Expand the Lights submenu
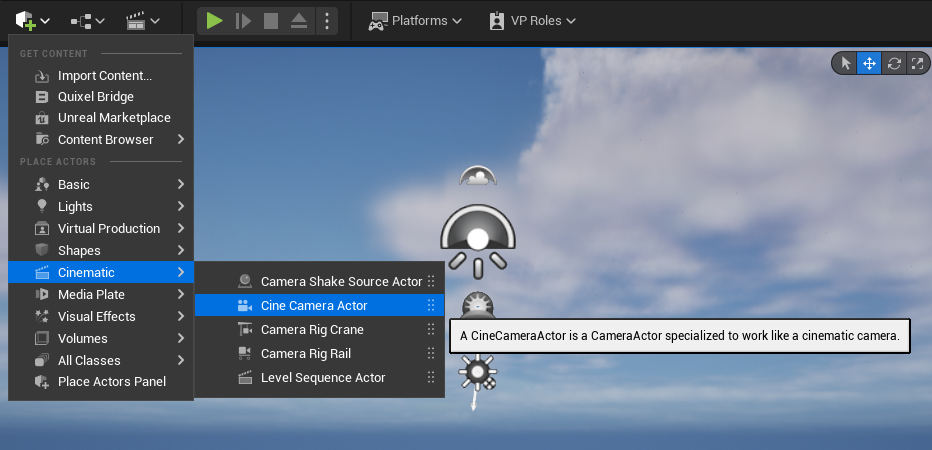The height and width of the screenshot is (450, 932). pos(101,207)
